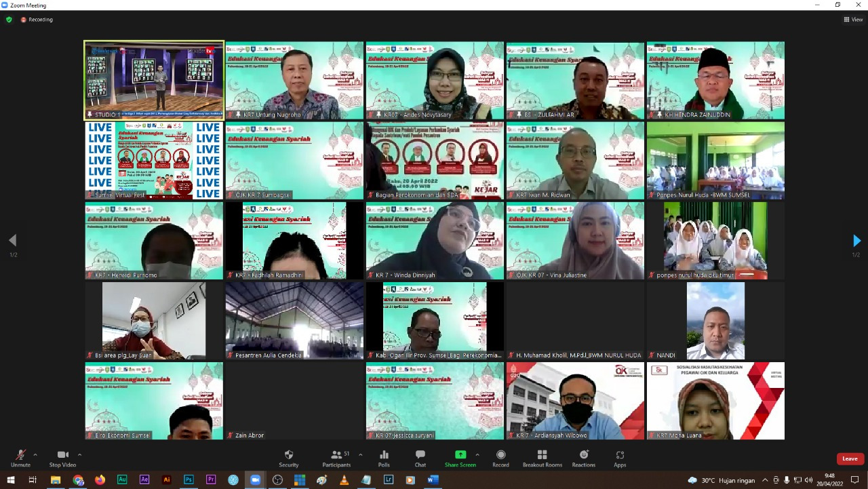868x489 pixels.
Task: Open the Security options
Action: click(288, 458)
